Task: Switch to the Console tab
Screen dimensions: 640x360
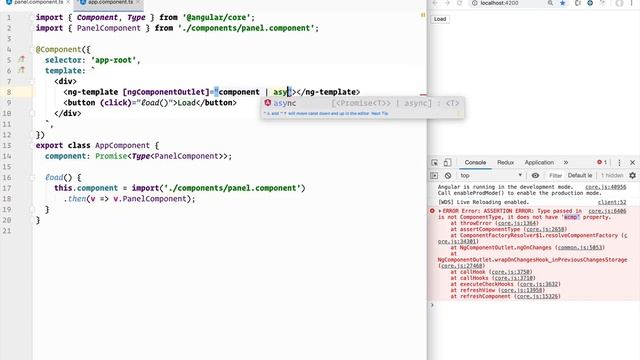Action: pyautogui.click(x=476, y=162)
